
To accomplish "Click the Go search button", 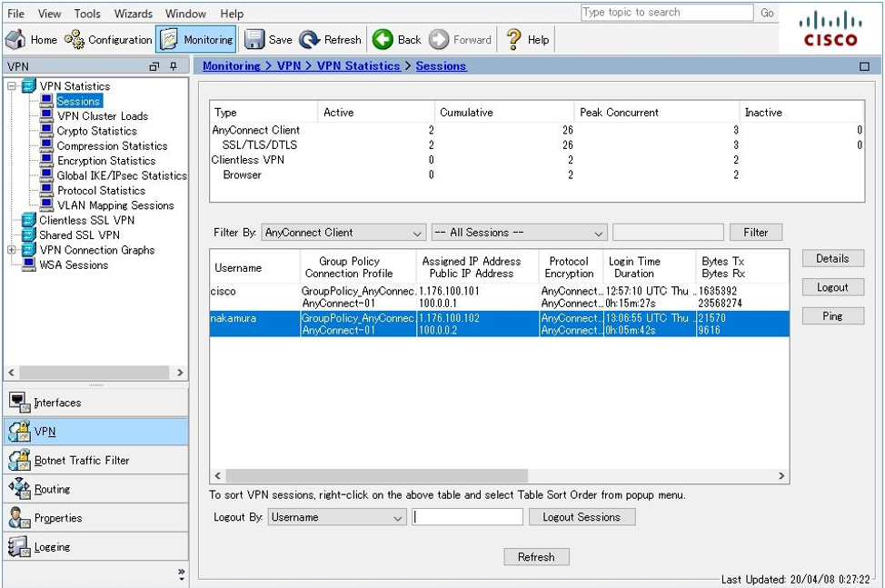I will click(x=767, y=13).
